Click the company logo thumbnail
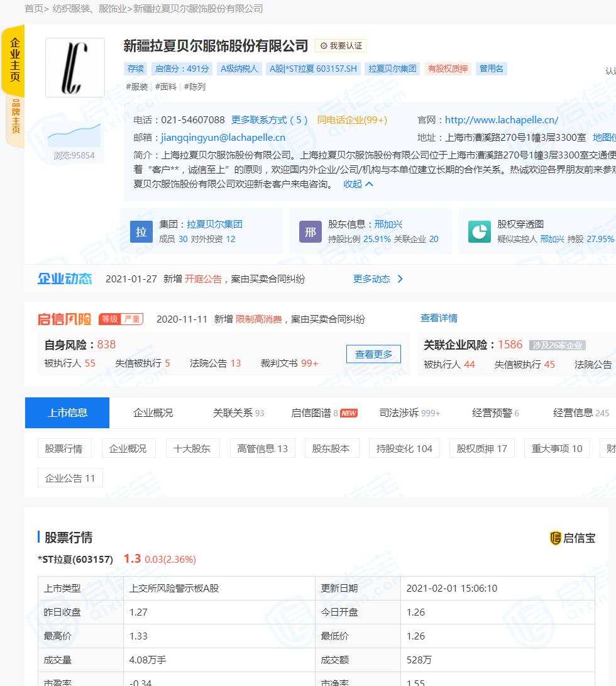The height and width of the screenshot is (686, 616). tap(75, 67)
